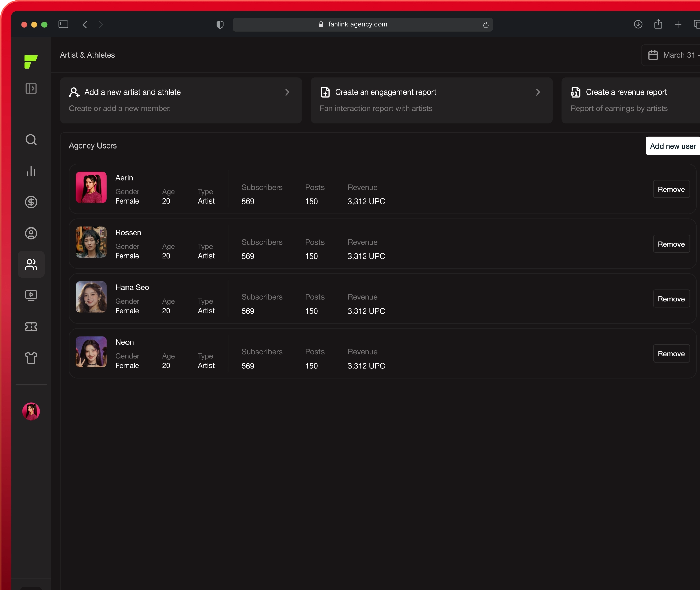Open the revenue dollar icon

tap(31, 202)
